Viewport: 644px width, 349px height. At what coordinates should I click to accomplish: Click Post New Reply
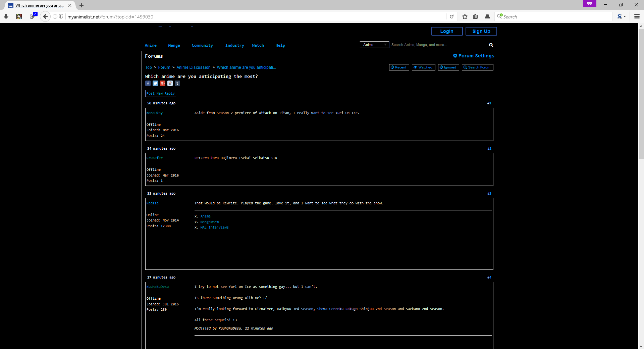click(160, 94)
